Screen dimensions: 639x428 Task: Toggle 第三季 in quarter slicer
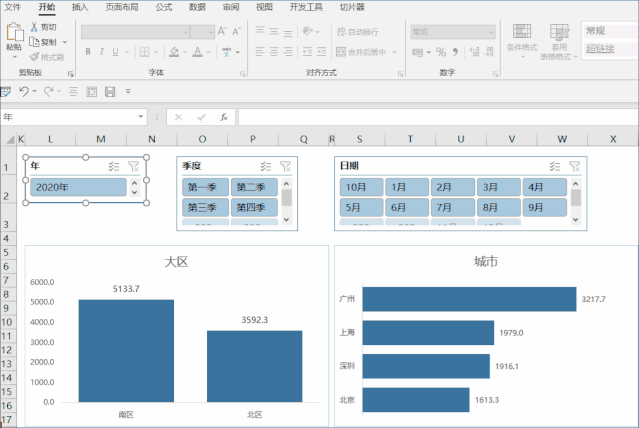point(205,207)
